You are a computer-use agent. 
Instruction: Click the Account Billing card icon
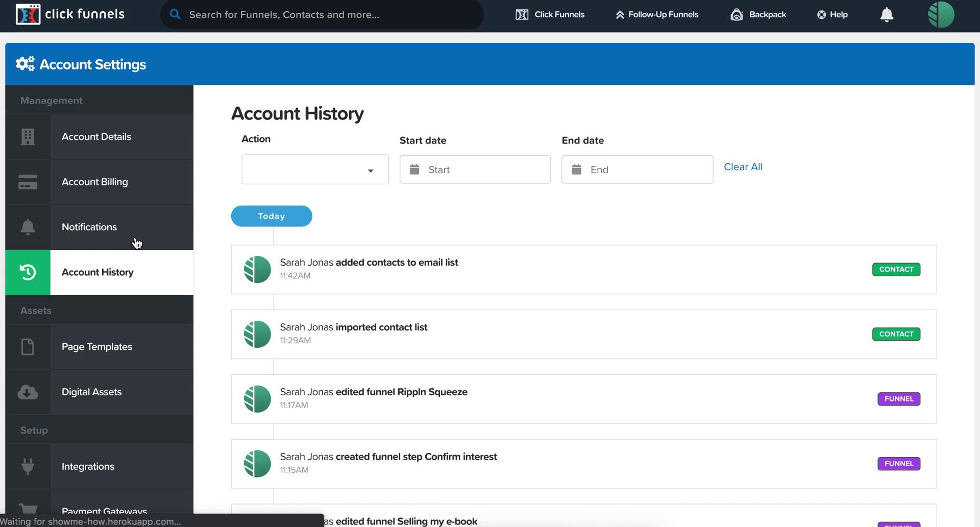28,182
